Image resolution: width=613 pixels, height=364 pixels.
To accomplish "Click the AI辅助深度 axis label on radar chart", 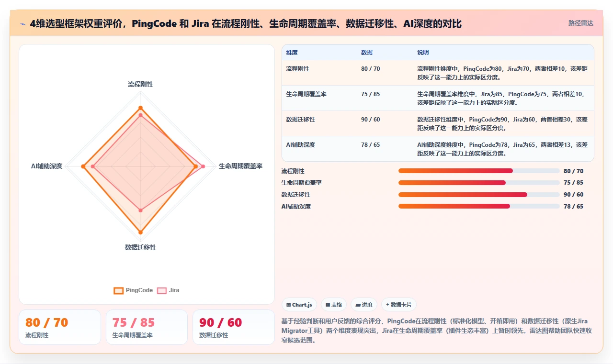I will tap(46, 166).
